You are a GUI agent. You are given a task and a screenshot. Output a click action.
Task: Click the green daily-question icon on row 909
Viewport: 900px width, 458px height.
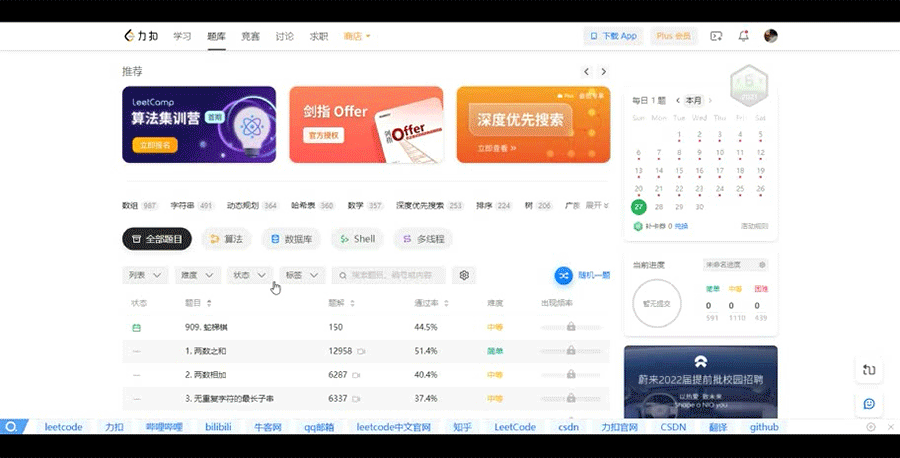137,327
